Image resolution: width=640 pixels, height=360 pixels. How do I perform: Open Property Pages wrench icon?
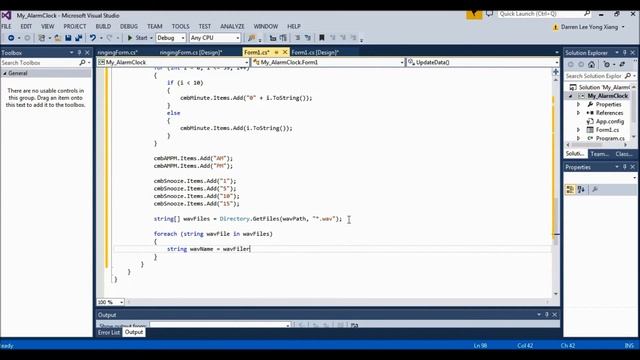point(595,189)
